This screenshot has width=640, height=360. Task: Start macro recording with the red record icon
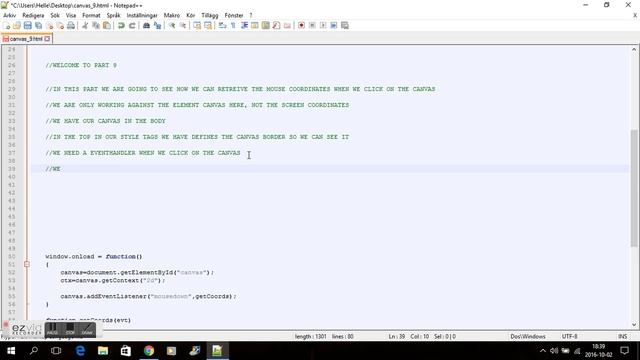click(x=301, y=25)
